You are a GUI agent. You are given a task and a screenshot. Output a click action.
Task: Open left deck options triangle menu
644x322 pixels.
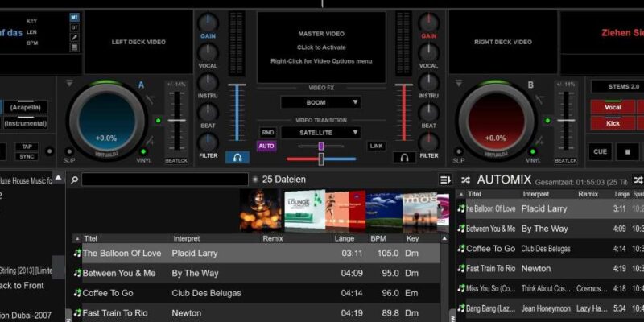coord(69,84)
